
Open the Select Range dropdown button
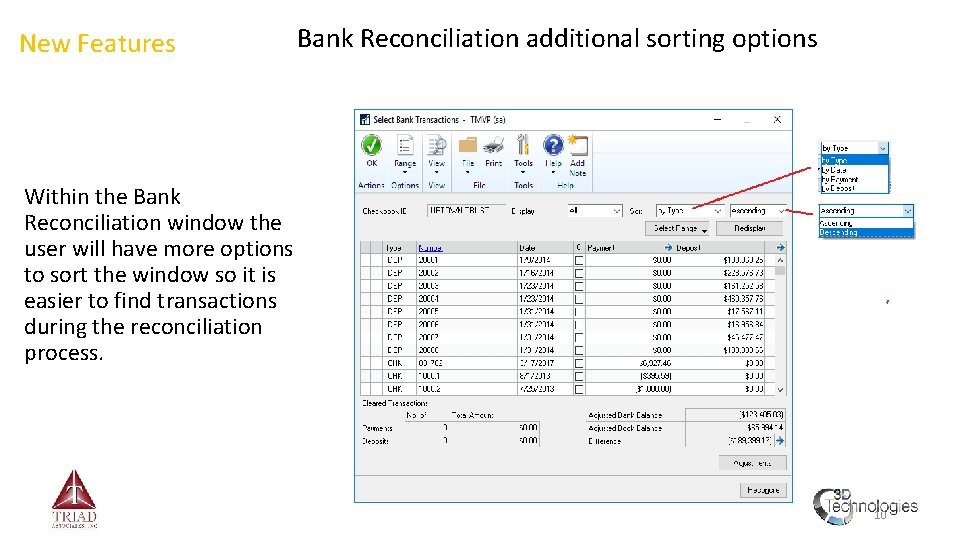coord(677,228)
